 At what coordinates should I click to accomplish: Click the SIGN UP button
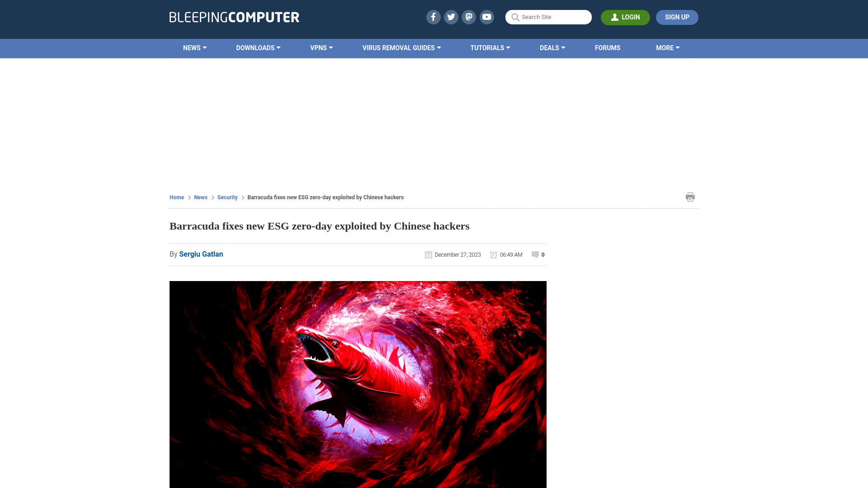coord(677,17)
